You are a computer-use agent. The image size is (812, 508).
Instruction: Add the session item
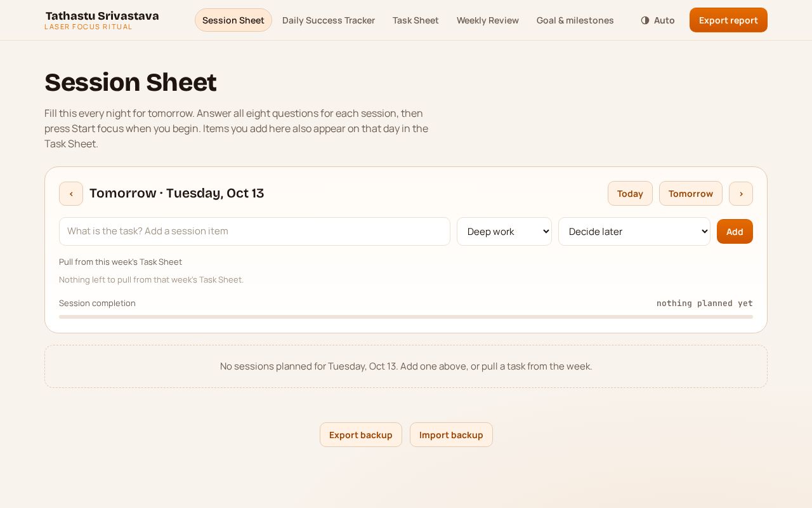pyautogui.click(x=735, y=232)
